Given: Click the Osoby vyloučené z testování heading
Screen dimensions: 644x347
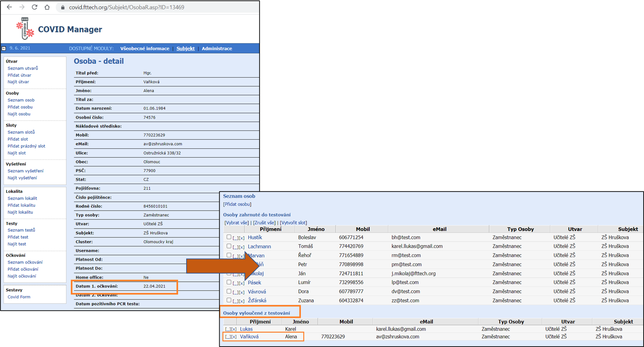Looking at the screenshot, I should [x=256, y=313].
